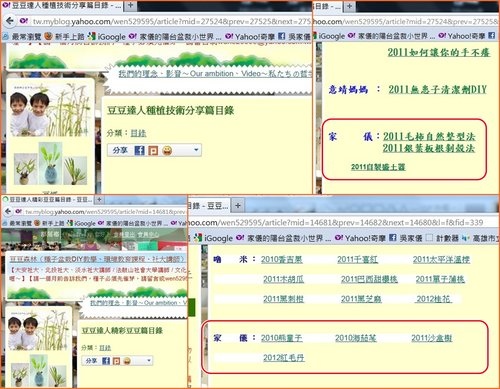500x389 pixels.
Task: Share 種植技術分享篇目錄 article to Facebook
Action: click(139, 151)
